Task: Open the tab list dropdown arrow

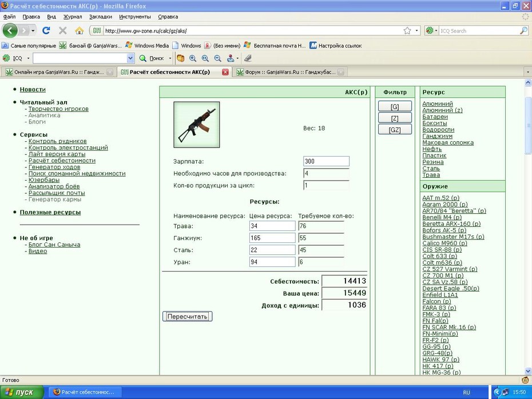Action: click(x=527, y=72)
